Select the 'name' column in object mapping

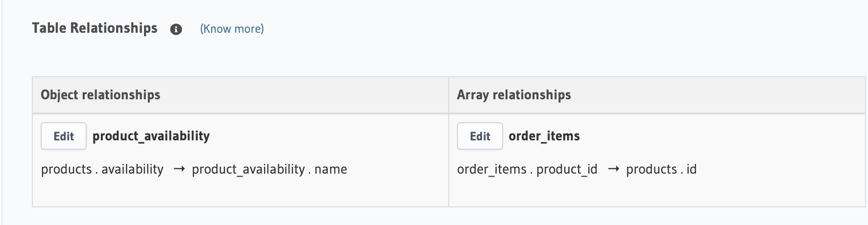[331, 169]
